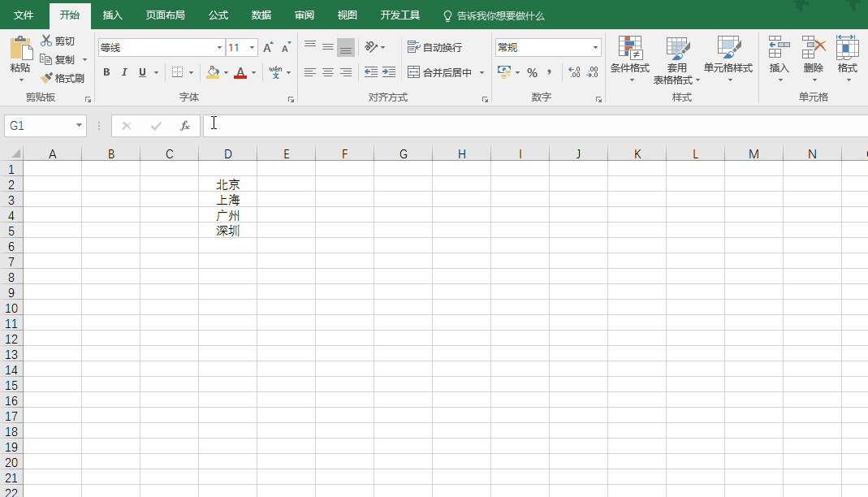
Task: Click the 告诉我你想要做什么 search box
Action: 494,15
